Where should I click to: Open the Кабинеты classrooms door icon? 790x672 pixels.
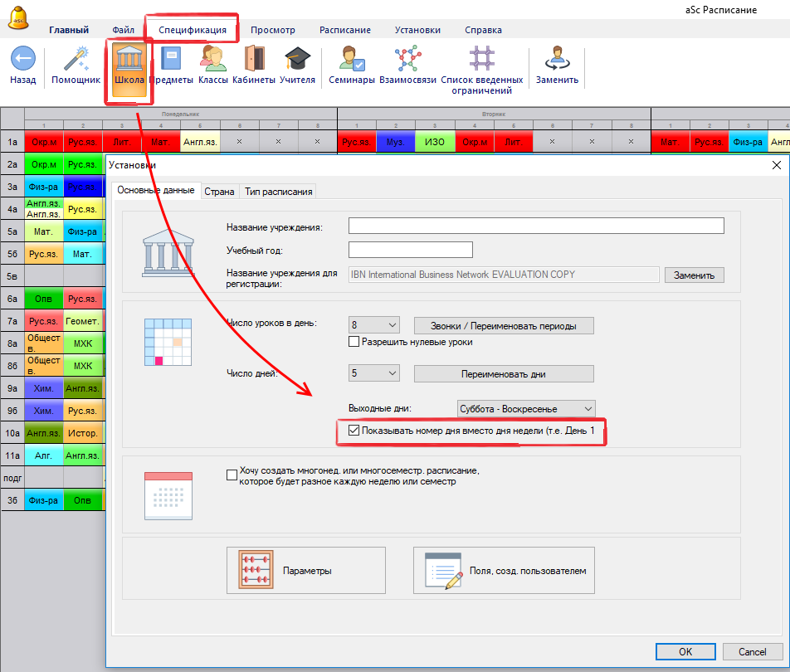(x=254, y=60)
